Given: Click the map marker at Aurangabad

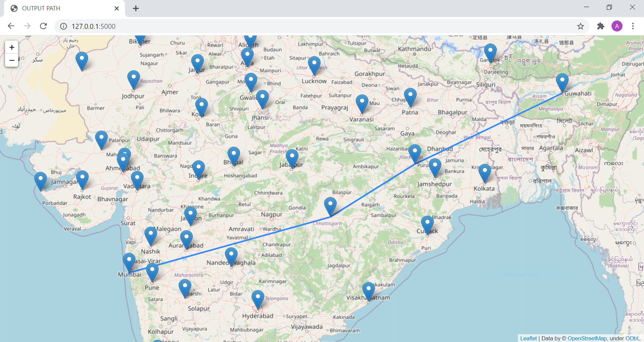Looking at the screenshot, I should pos(186,240).
